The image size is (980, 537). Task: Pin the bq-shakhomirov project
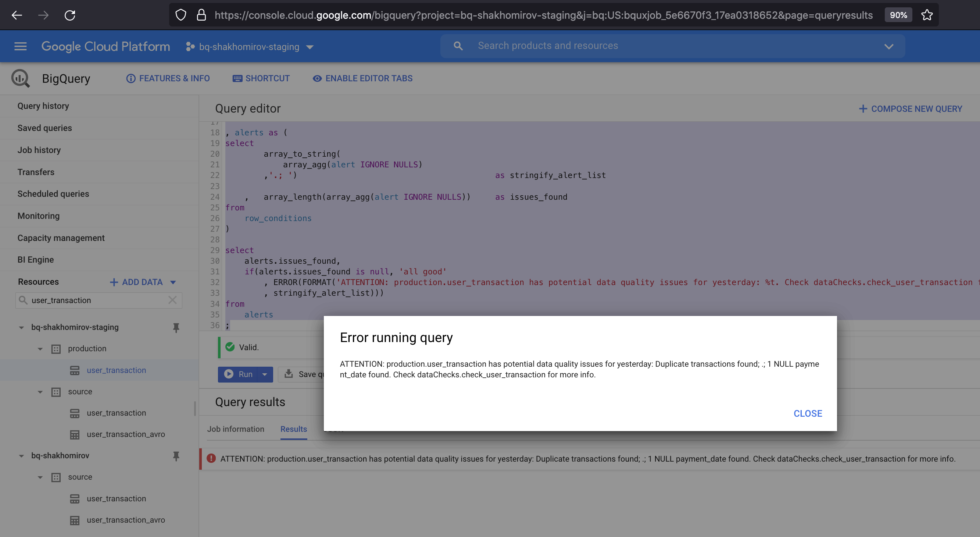pos(176,456)
